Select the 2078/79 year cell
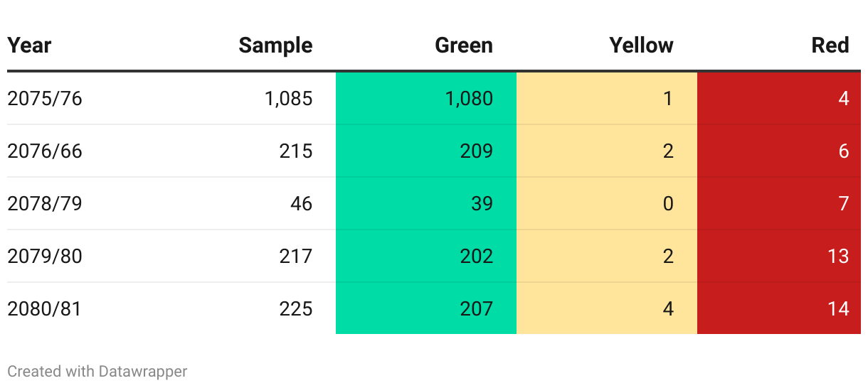The height and width of the screenshot is (388, 868). pos(45,203)
